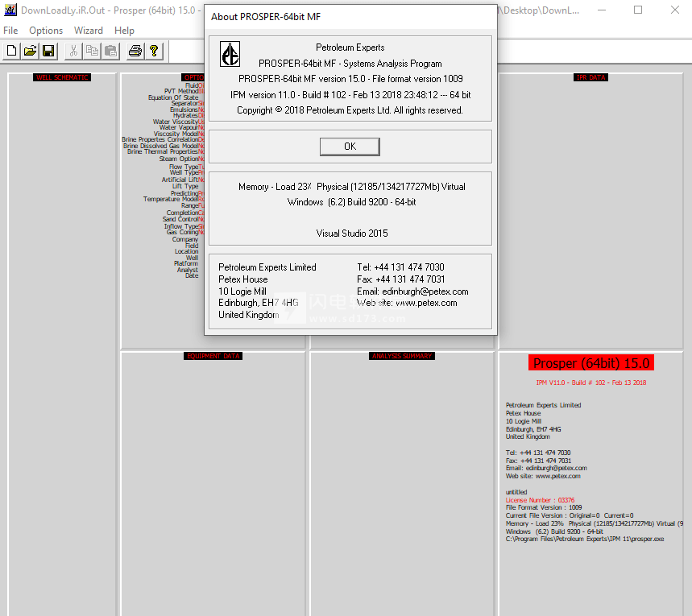Image resolution: width=692 pixels, height=616 pixels.
Task: Click the red IPM V11.0 Build # 102 line
Action: (591, 382)
